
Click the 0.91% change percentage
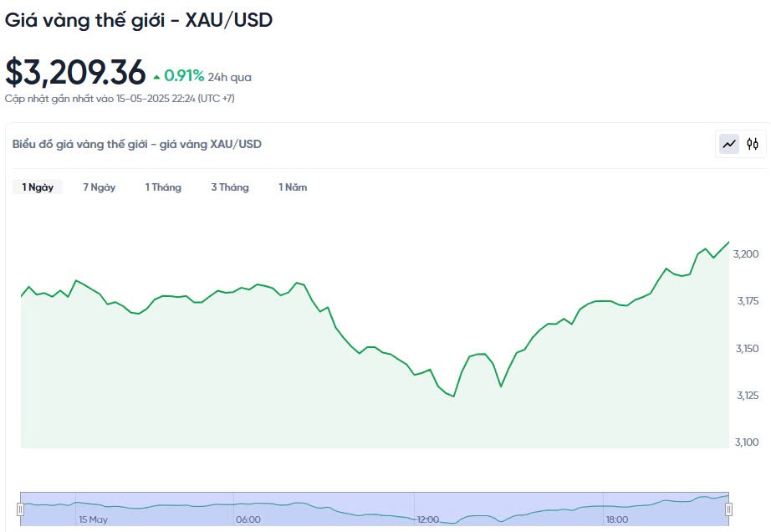point(184,76)
